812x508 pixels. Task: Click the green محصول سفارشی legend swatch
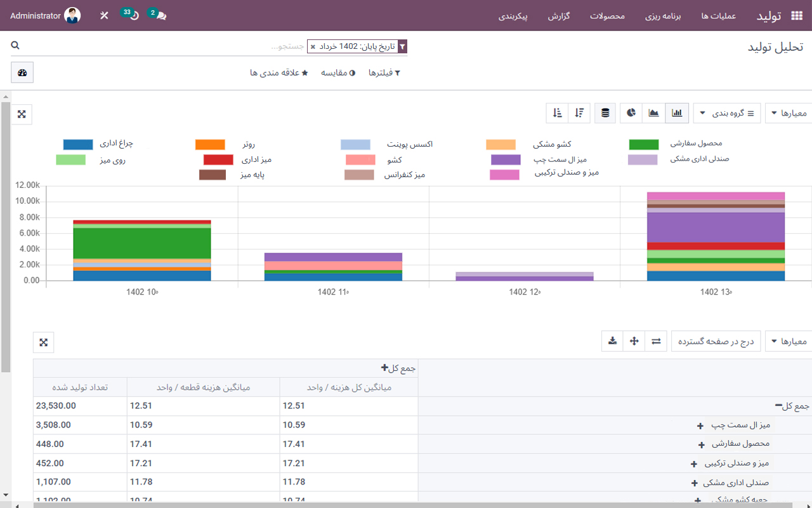tap(644, 144)
